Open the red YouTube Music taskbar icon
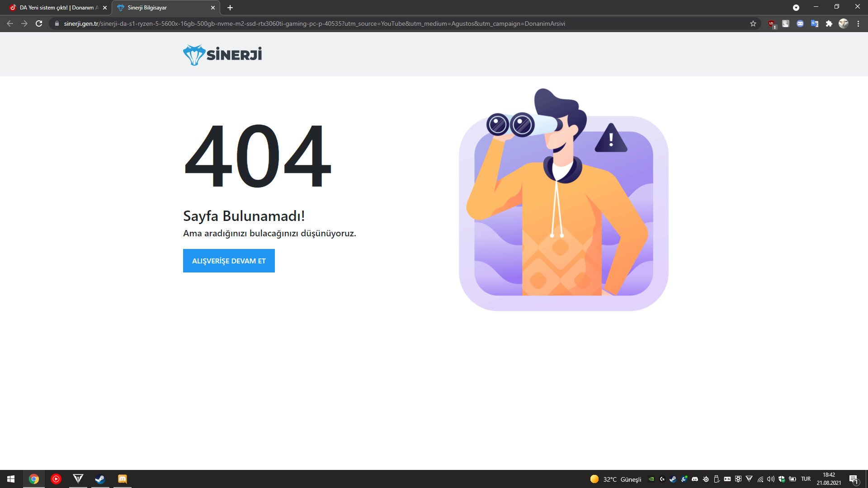 tap(56, 479)
